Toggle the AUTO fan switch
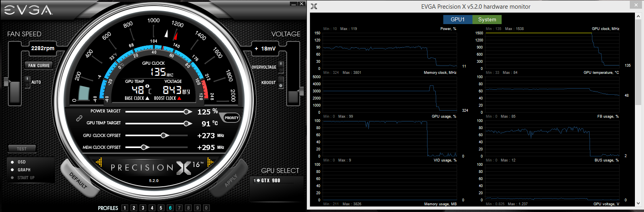The width and height of the screenshot is (644, 212). tap(27, 82)
